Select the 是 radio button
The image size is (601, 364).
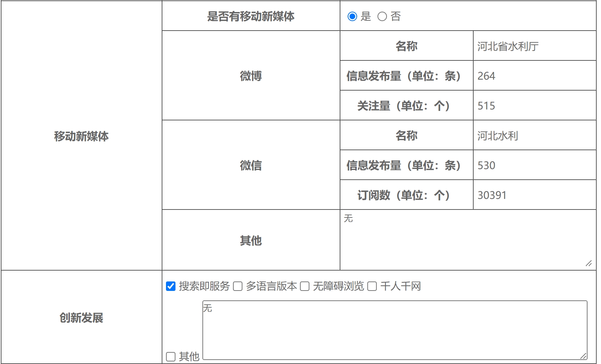(352, 16)
